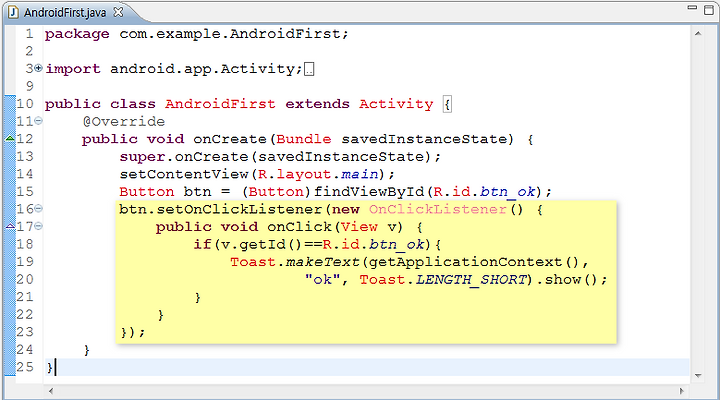Click the string "ok" on line 20
This screenshot has height=400, width=720.
[322, 279]
